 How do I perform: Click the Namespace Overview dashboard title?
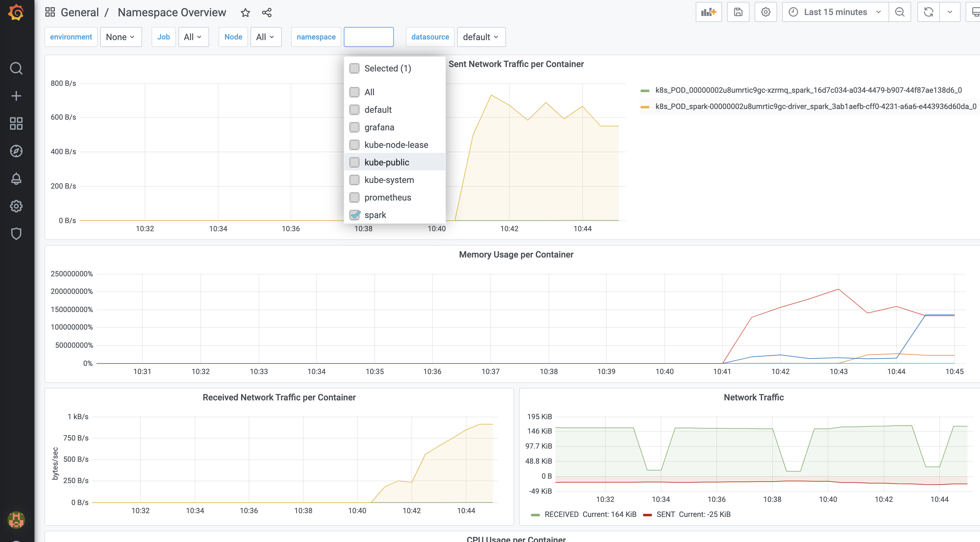click(x=172, y=13)
